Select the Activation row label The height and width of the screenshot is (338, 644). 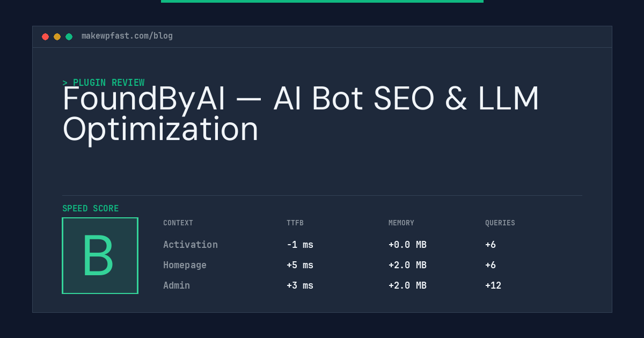point(191,245)
